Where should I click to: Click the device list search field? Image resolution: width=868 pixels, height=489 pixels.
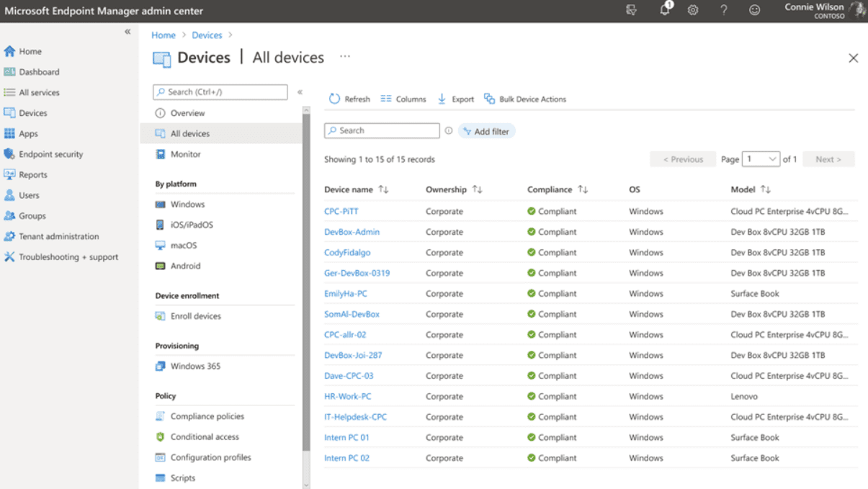(382, 131)
